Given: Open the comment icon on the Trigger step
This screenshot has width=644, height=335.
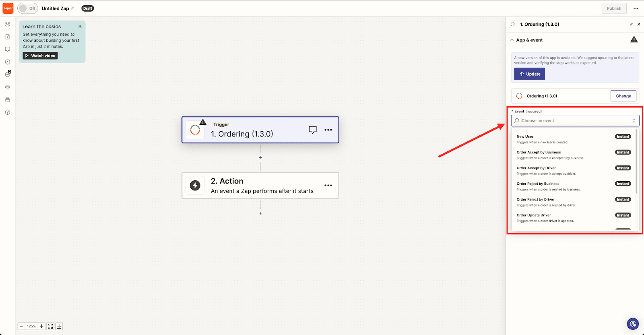Looking at the screenshot, I should tap(313, 130).
